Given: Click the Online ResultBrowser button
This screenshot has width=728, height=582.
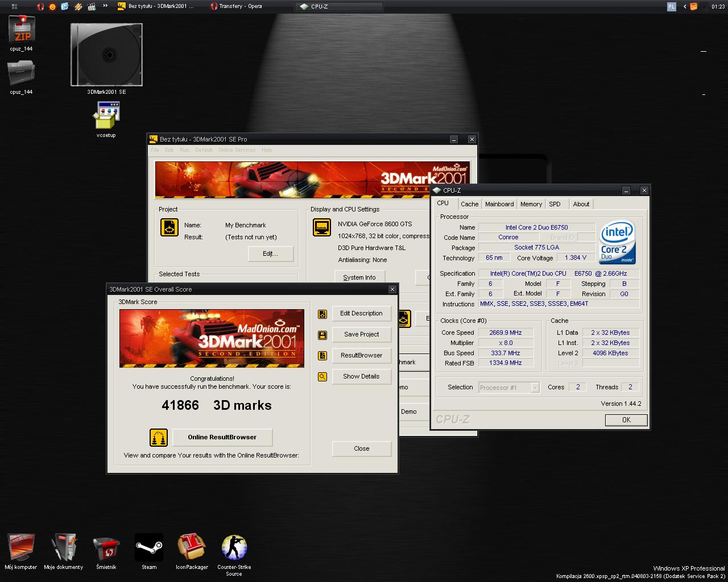Looking at the screenshot, I should click(x=222, y=437).
